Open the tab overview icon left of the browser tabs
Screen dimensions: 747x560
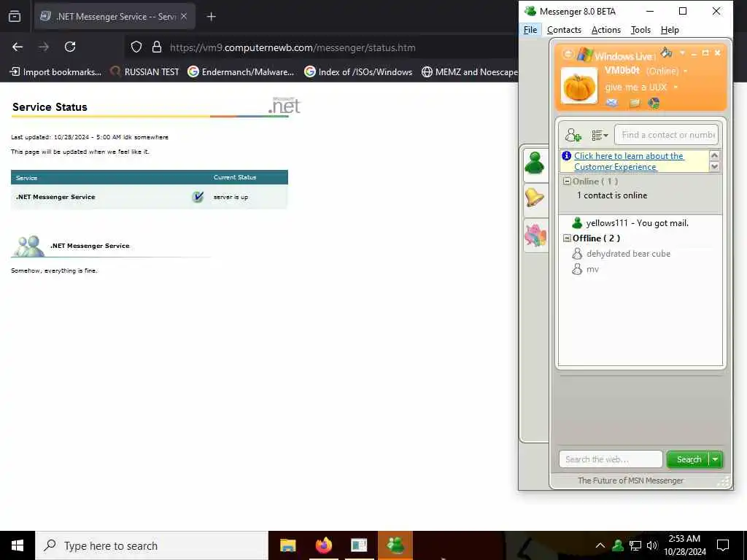click(15, 17)
